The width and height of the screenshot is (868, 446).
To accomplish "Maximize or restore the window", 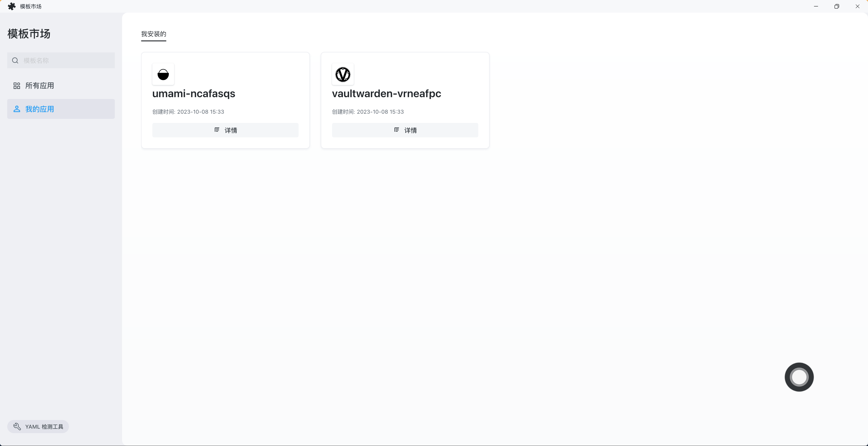I will (x=837, y=6).
